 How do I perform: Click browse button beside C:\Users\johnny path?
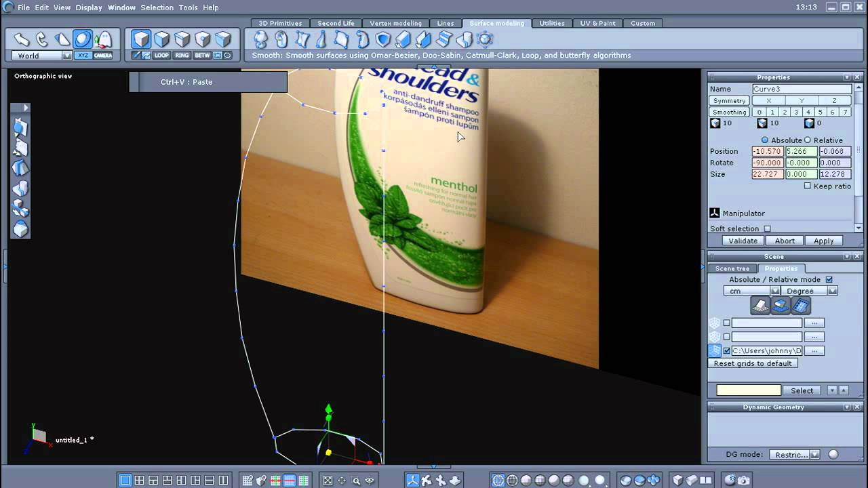coord(814,350)
